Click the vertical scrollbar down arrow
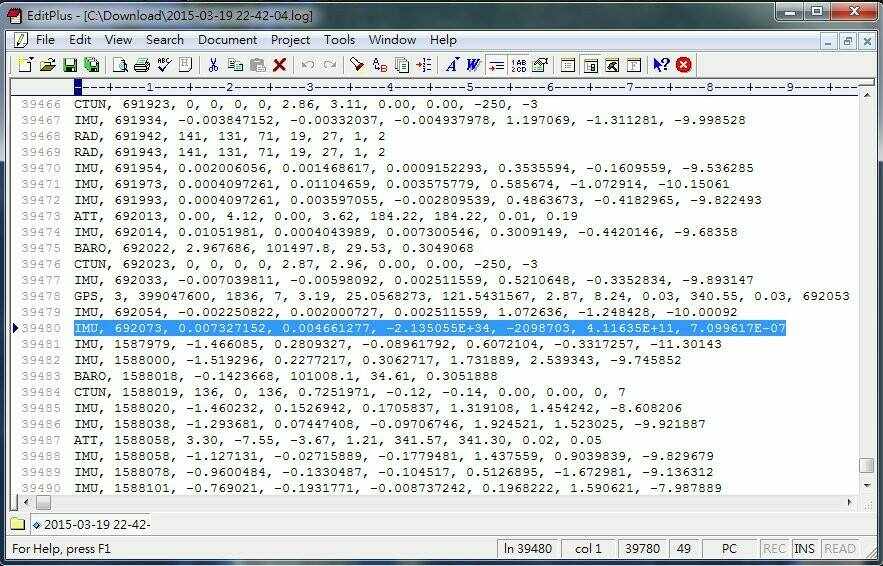This screenshot has width=883, height=566. [866, 487]
